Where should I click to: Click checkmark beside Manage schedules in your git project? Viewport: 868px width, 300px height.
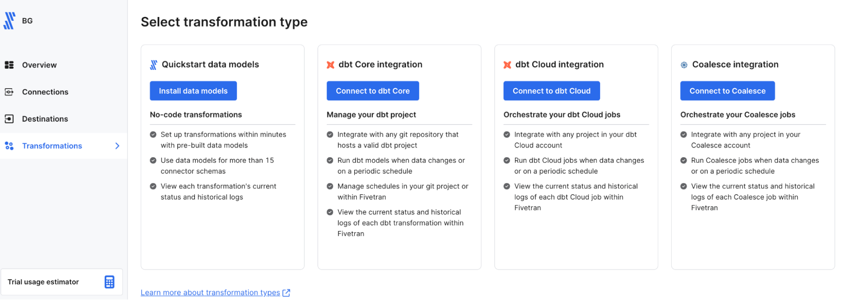(330, 186)
